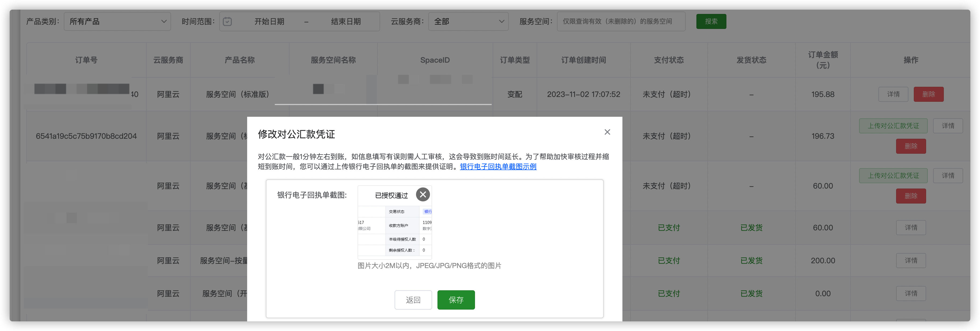
Task: Open the 产品类别 dropdown
Action: pyautogui.click(x=117, y=22)
